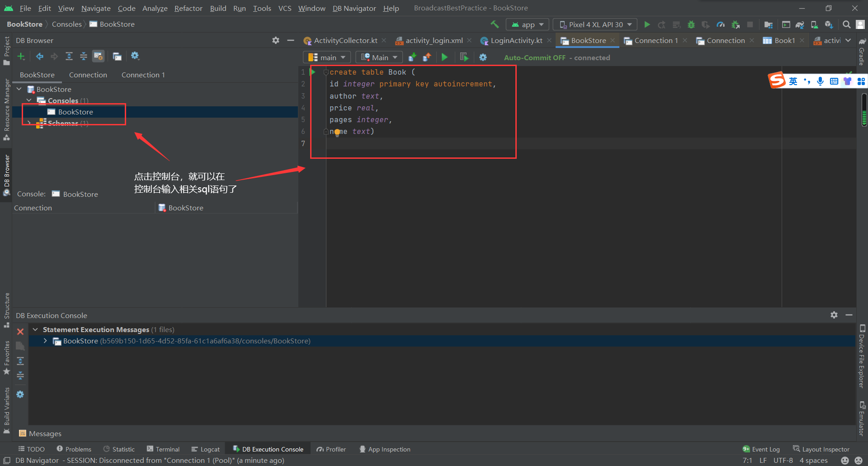Open DB Browser panel options gear
Screen dimensions: 868x466
click(x=276, y=40)
